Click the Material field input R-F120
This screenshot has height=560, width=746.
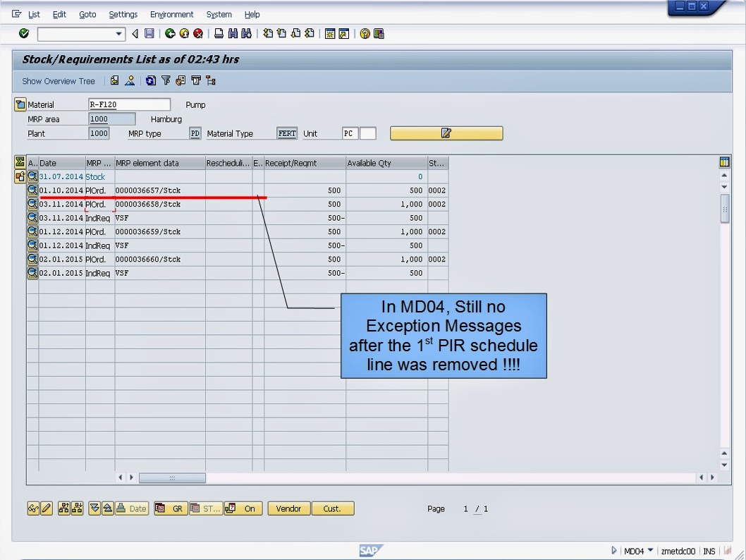(x=129, y=104)
